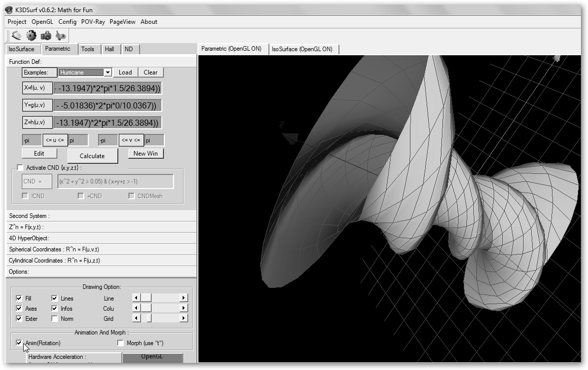
Task: Disable the Anim(Rotation) checkbox
Action: [x=19, y=343]
